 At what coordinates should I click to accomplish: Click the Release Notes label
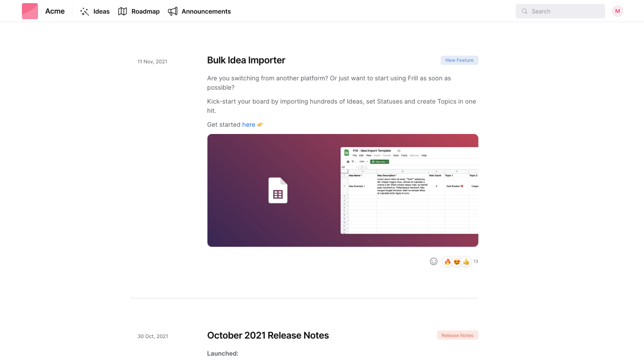click(458, 335)
